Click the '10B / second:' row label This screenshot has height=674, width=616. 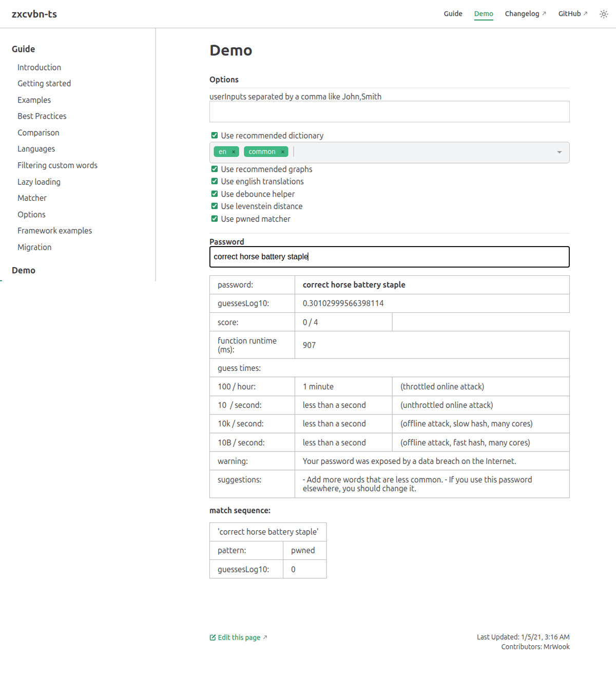pyautogui.click(x=241, y=443)
